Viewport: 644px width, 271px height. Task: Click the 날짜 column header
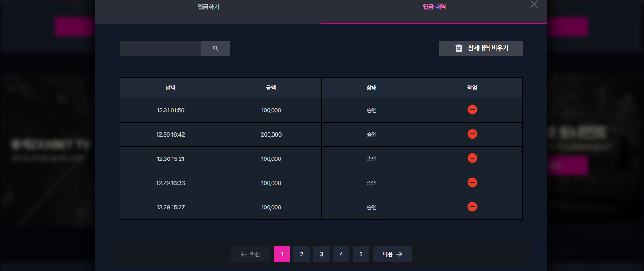point(171,88)
